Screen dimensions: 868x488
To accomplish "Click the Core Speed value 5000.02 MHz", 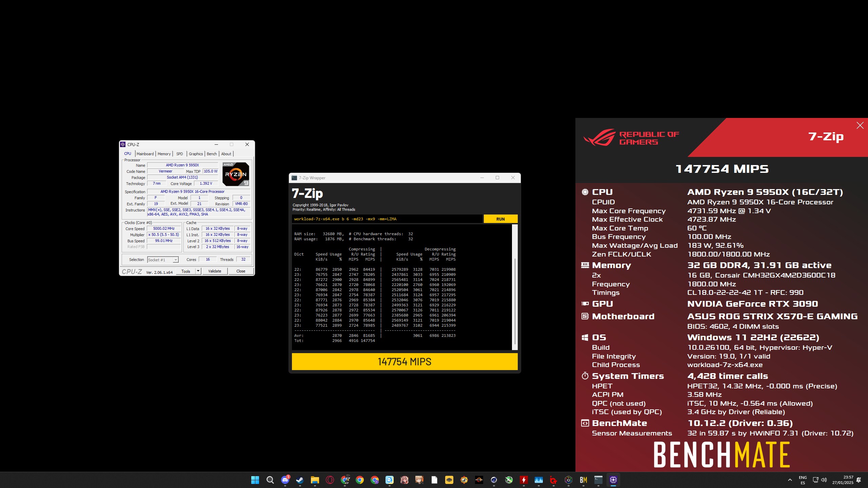I will pyautogui.click(x=164, y=228).
